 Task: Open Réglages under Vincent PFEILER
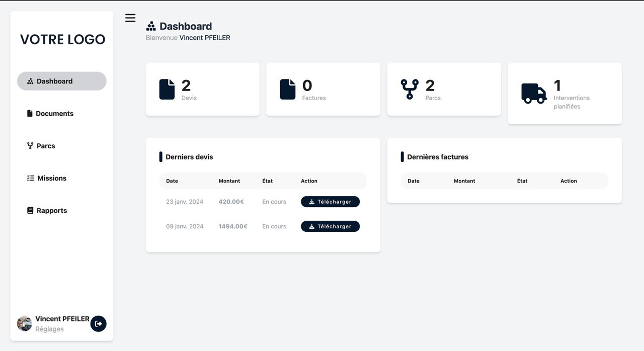pos(49,329)
